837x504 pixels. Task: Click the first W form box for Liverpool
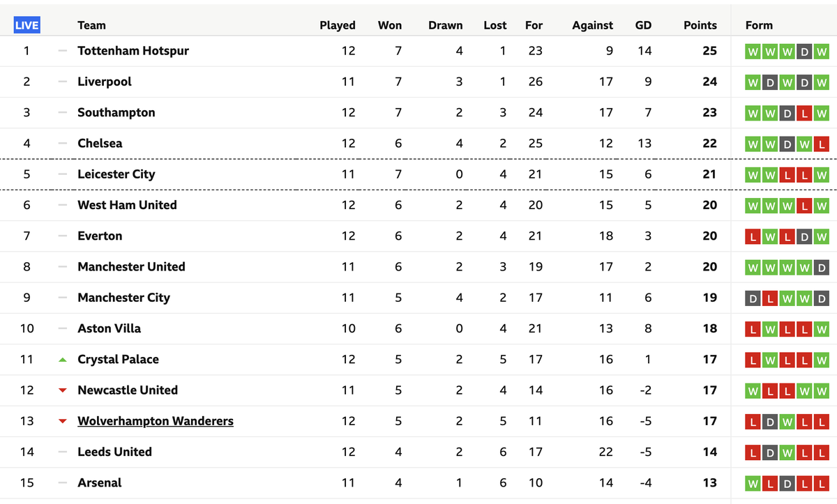pyautogui.click(x=753, y=82)
